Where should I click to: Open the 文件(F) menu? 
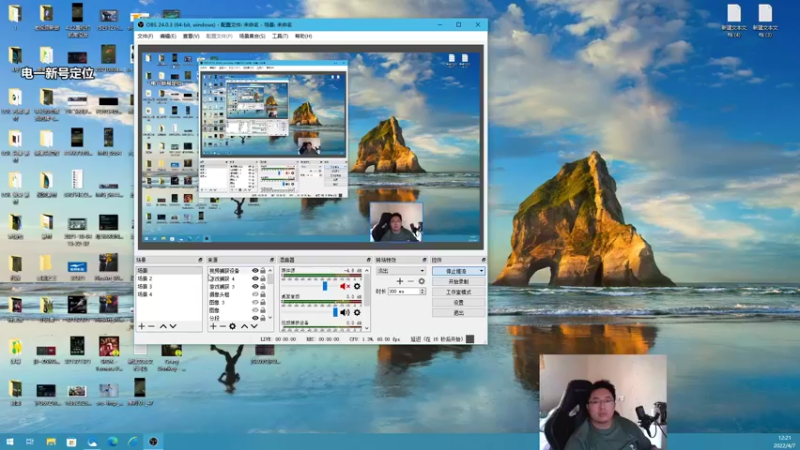pyautogui.click(x=145, y=36)
